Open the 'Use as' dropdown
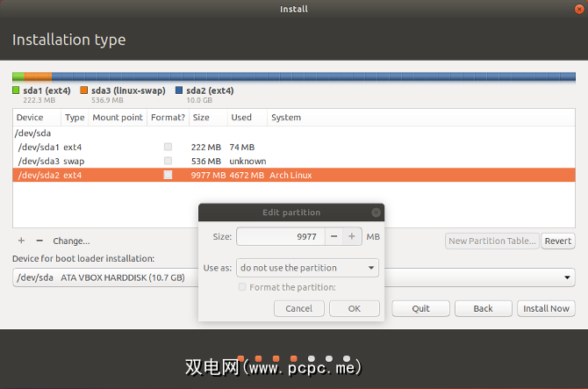The image size is (588, 389). point(307,267)
